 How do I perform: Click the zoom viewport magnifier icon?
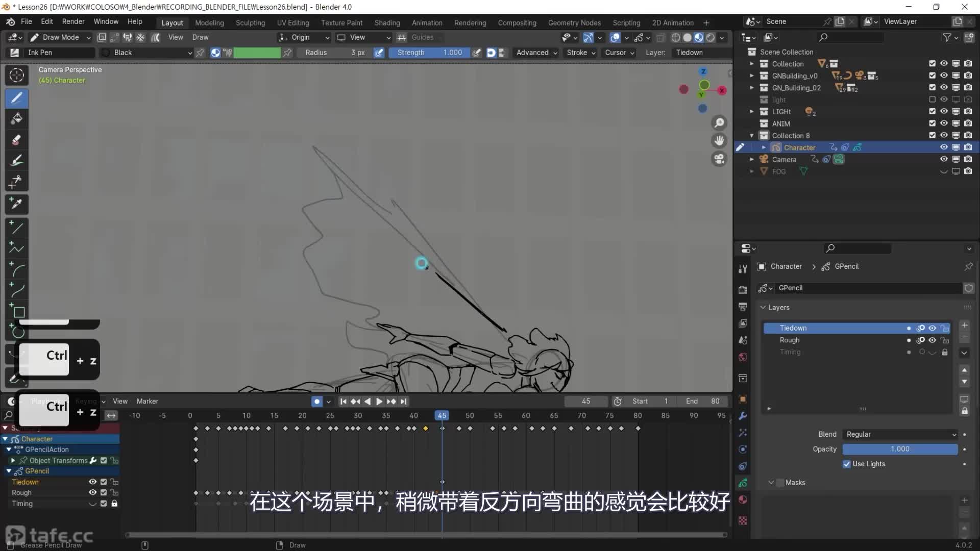pos(719,123)
